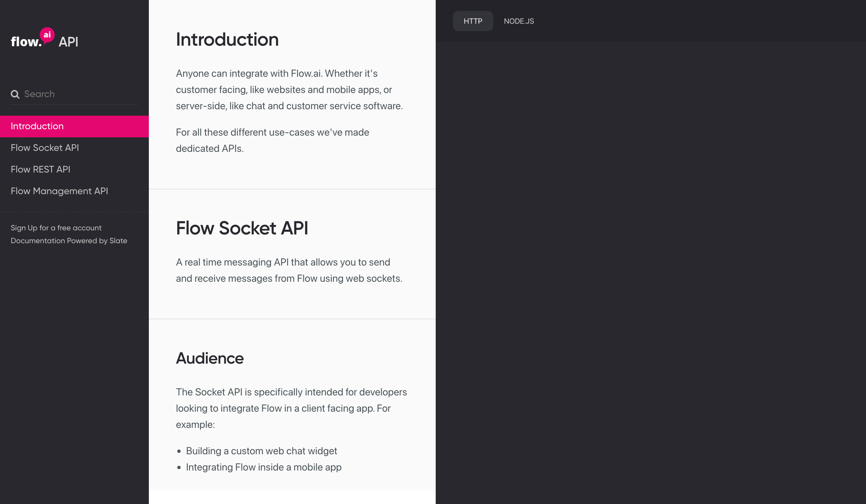866x504 pixels.
Task: Click the Introduction heading
Action: click(227, 40)
